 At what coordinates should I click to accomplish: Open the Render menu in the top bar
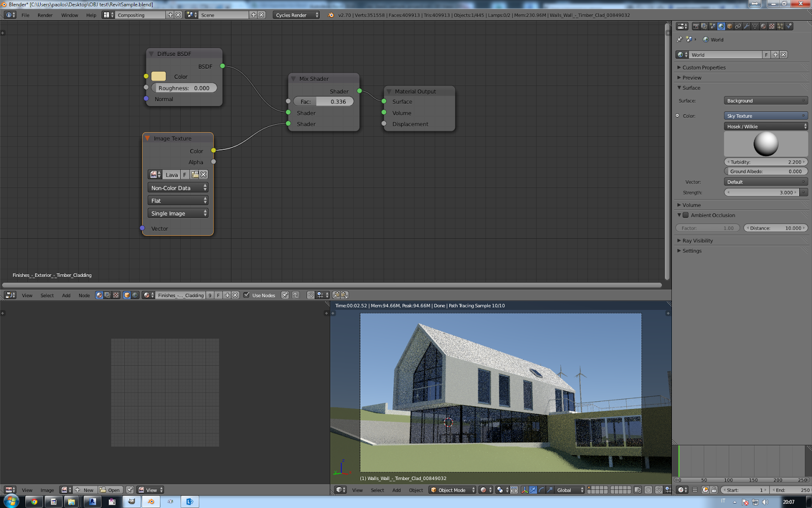tap(45, 15)
